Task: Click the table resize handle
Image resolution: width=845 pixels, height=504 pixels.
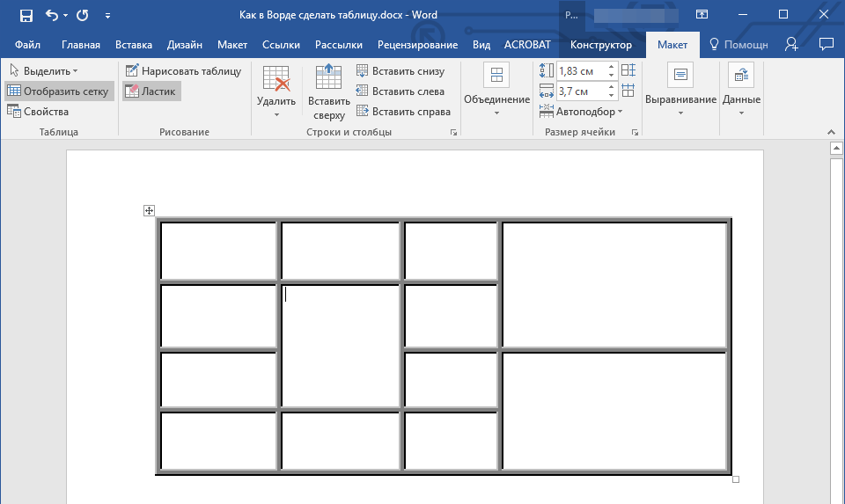Action: [736, 479]
